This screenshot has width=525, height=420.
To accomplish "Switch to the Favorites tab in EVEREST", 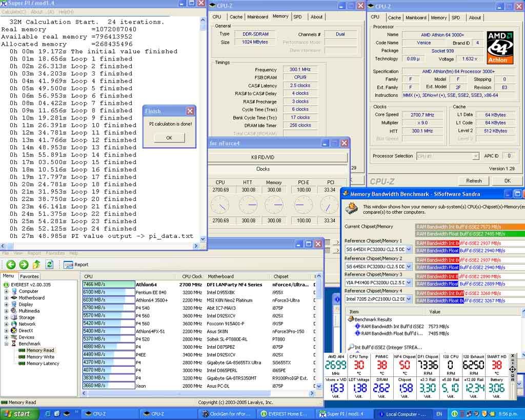I will coord(29,276).
